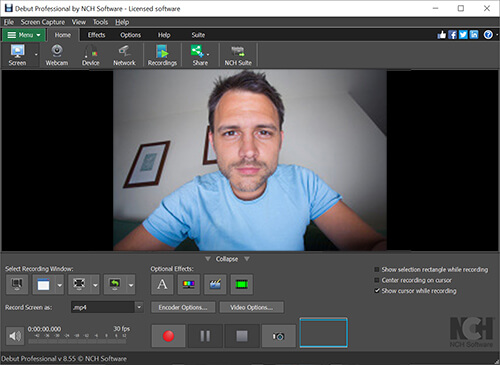
Task: Open the .mp4 format dropdown
Action: coord(139,307)
